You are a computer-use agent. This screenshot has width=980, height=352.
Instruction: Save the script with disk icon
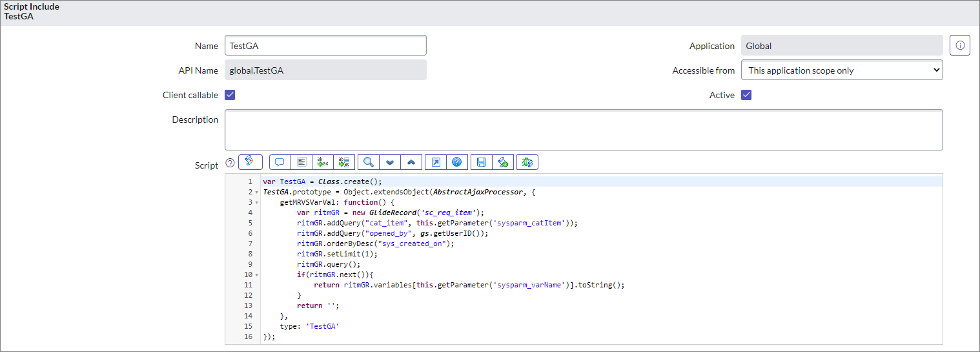pyautogui.click(x=482, y=162)
